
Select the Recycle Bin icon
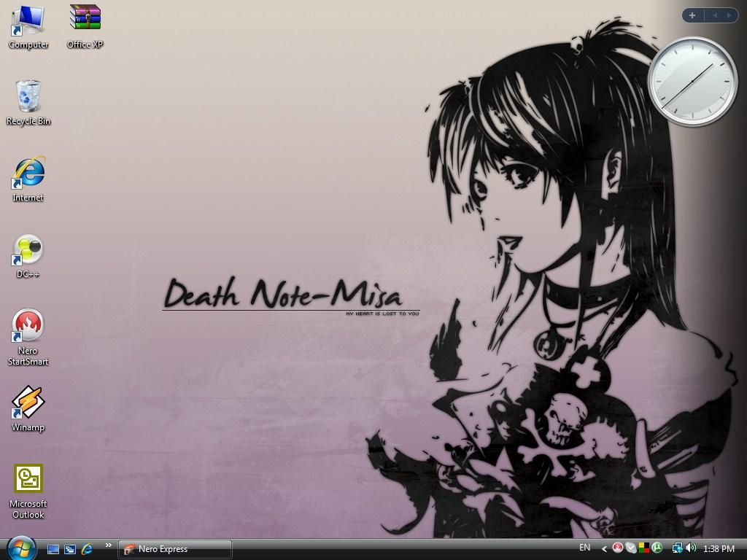(28, 103)
